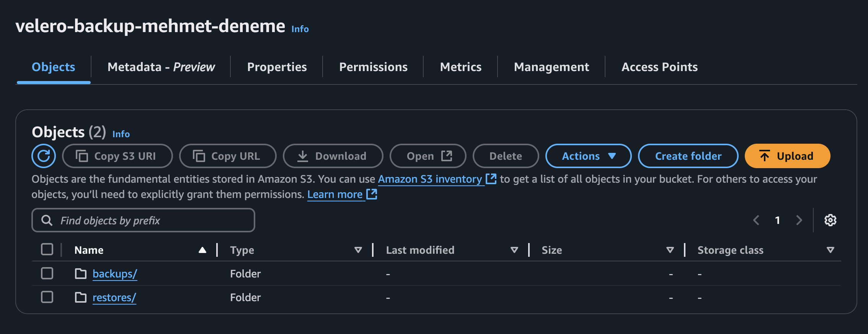
Task: Open the Metadata - Preview tab
Action: tap(161, 67)
